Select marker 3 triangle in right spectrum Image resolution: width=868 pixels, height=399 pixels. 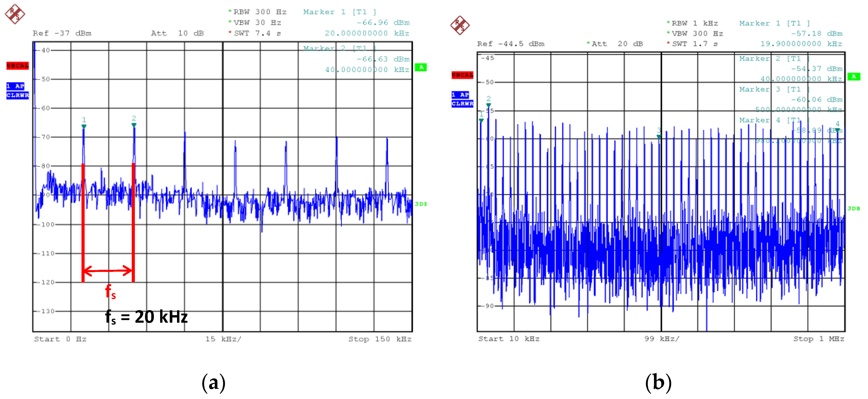pyautogui.click(x=659, y=136)
